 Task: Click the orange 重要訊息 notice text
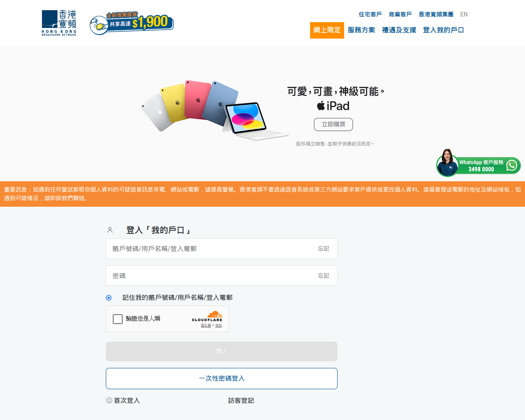[x=262, y=194]
